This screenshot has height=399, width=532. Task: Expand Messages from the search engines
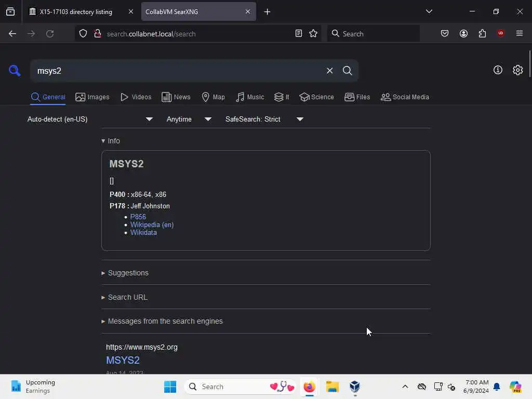162,321
